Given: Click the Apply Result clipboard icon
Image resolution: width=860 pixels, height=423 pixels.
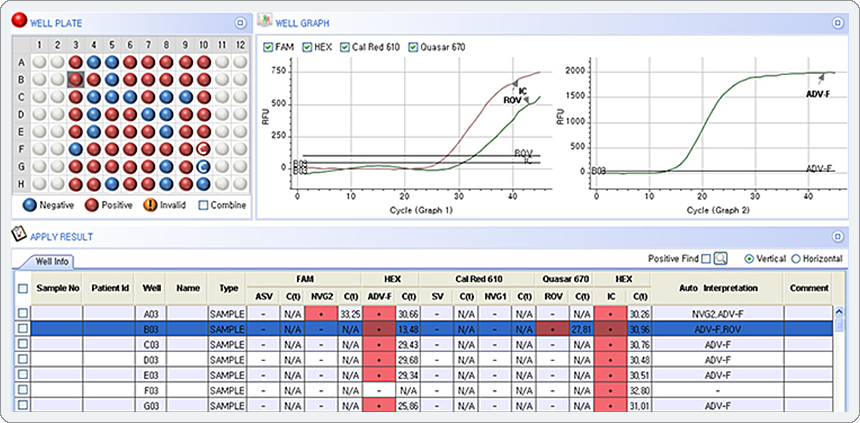Looking at the screenshot, I should click(x=17, y=235).
